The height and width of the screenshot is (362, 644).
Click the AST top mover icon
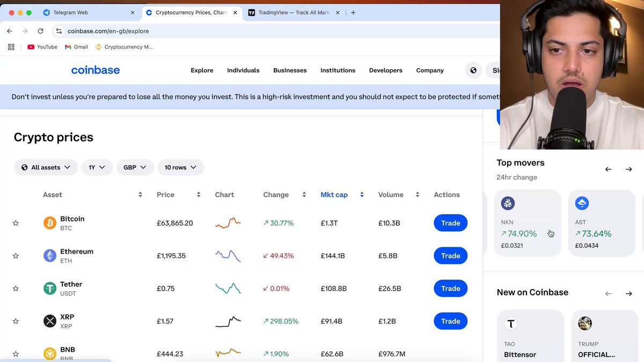click(582, 203)
